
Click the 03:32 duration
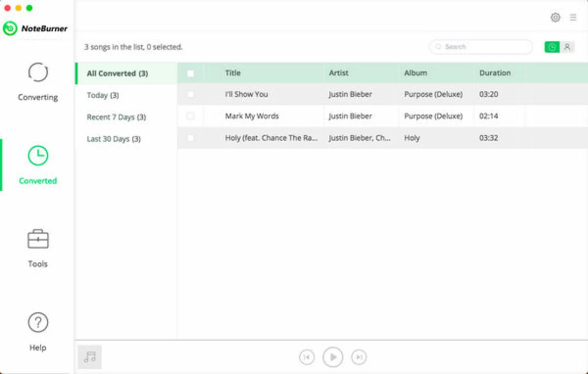(488, 138)
